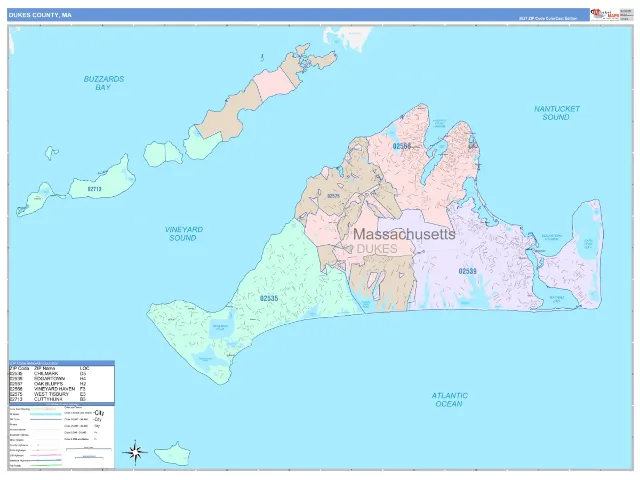Click the 'NANTUCKET SOUND' label
This screenshot has width=640, height=480.
tap(557, 113)
